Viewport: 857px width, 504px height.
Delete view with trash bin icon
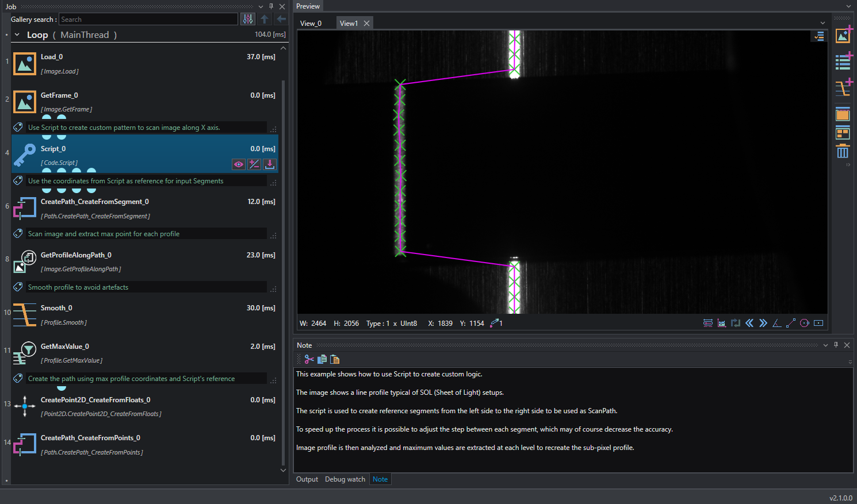(x=843, y=151)
